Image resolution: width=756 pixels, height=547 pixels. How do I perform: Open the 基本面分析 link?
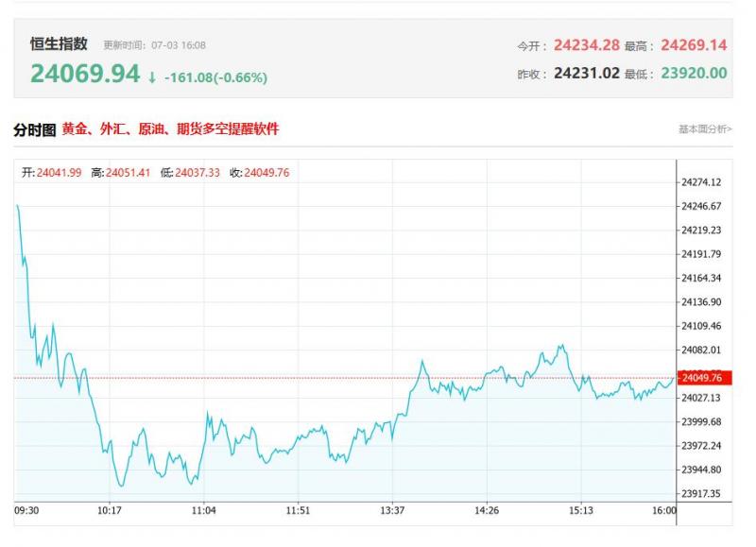[x=705, y=129]
